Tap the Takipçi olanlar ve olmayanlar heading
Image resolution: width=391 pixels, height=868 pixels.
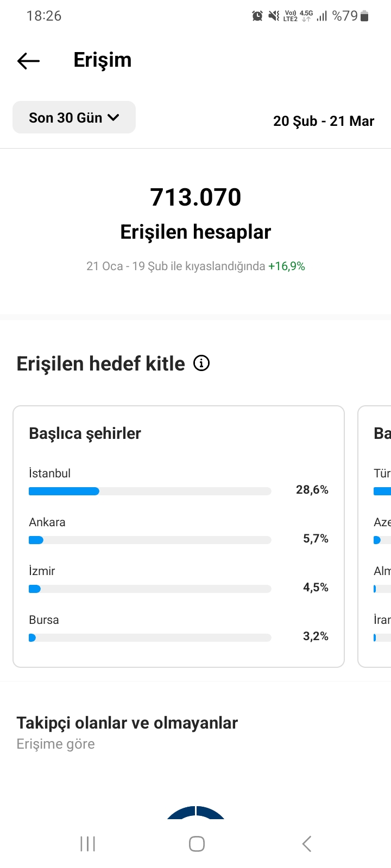coord(127,723)
